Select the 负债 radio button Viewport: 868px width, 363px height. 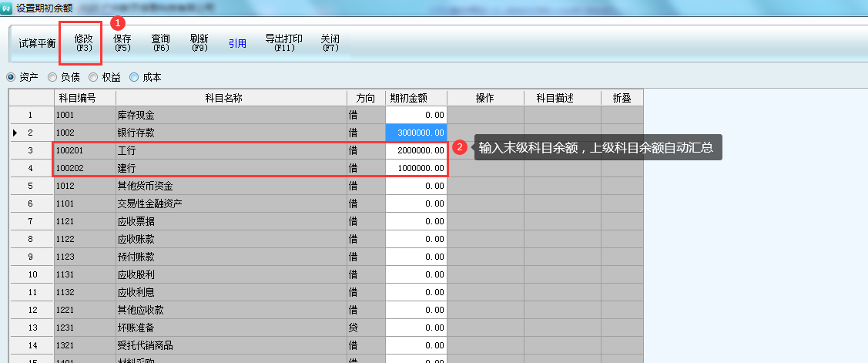click(x=52, y=77)
